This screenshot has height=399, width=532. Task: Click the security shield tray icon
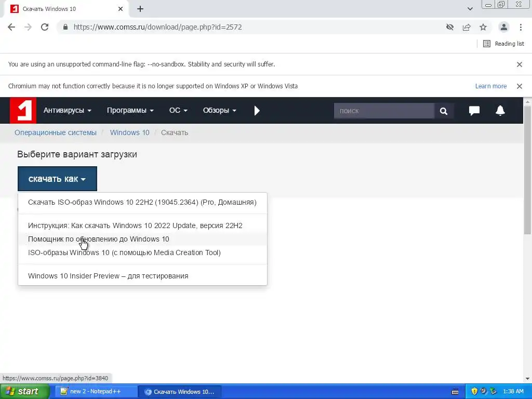point(474,392)
